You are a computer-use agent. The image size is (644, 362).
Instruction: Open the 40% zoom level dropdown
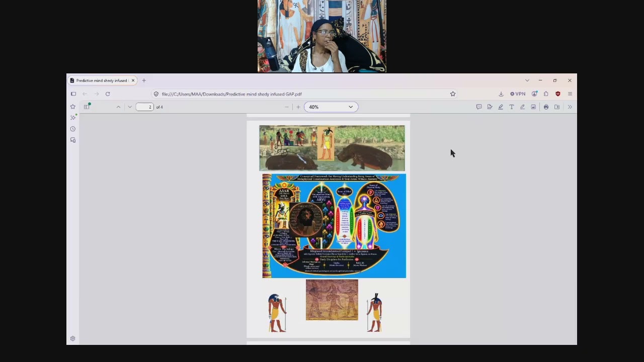(x=331, y=107)
